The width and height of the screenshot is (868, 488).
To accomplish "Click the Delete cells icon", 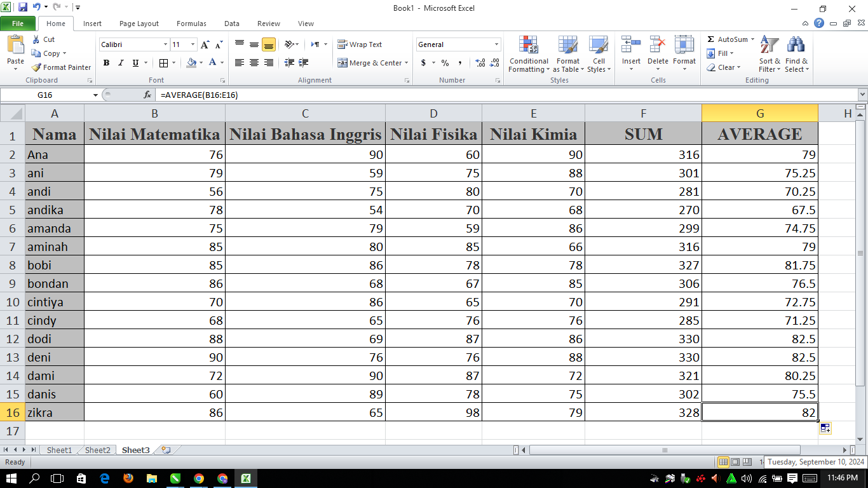I will coord(658,44).
